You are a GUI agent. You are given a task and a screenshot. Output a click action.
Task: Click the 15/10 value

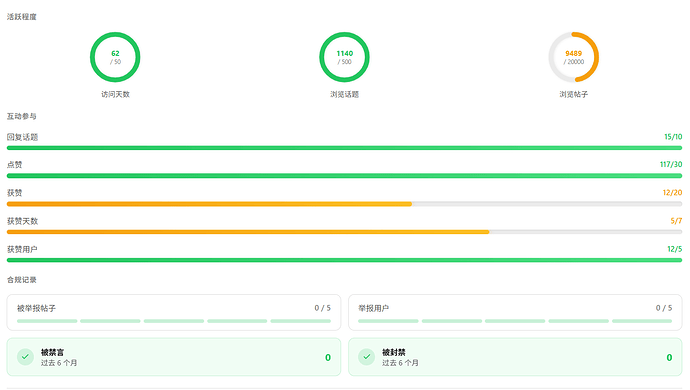673,137
